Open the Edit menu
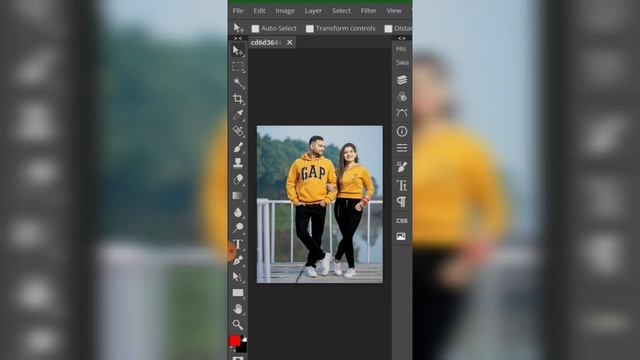 [x=259, y=11]
